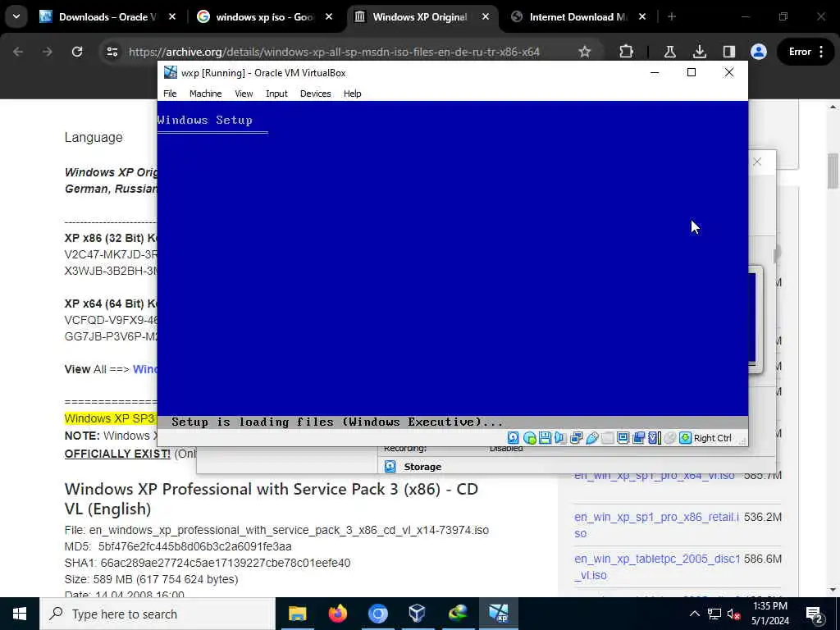Switch to Internet Download Manager browser tab
The height and width of the screenshot is (630, 840).
[577, 16]
